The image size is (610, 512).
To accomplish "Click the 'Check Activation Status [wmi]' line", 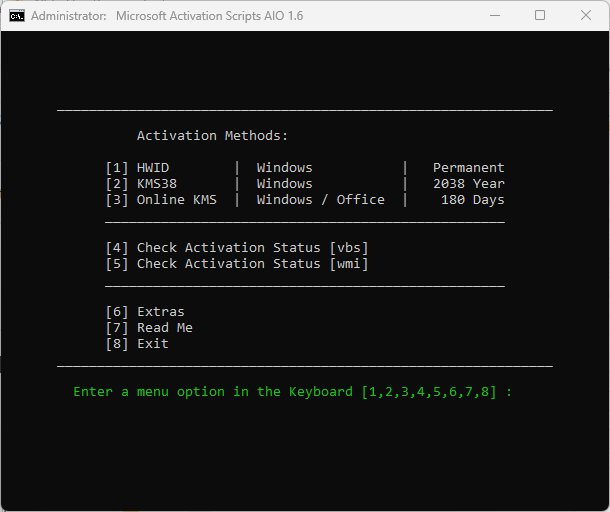I will (x=237, y=264).
